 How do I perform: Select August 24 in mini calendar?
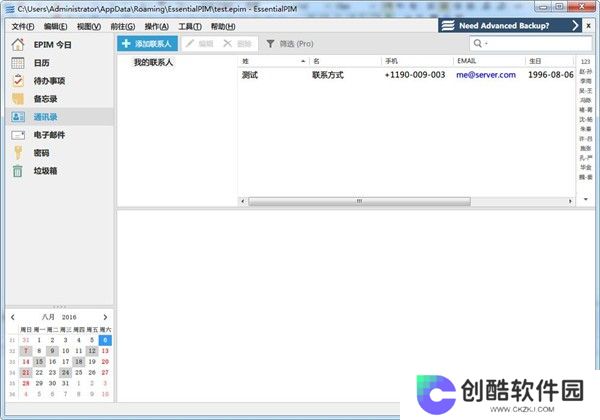(x=65, y=372)
